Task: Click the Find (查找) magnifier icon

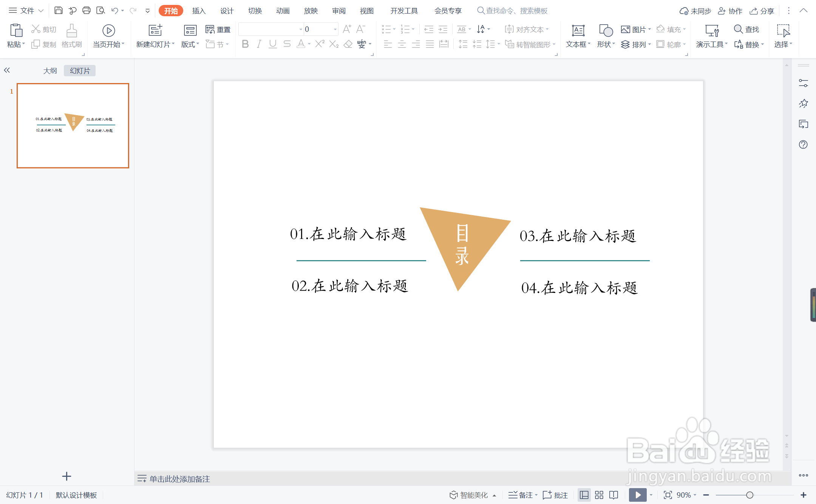Action: [x=738, y=29]
